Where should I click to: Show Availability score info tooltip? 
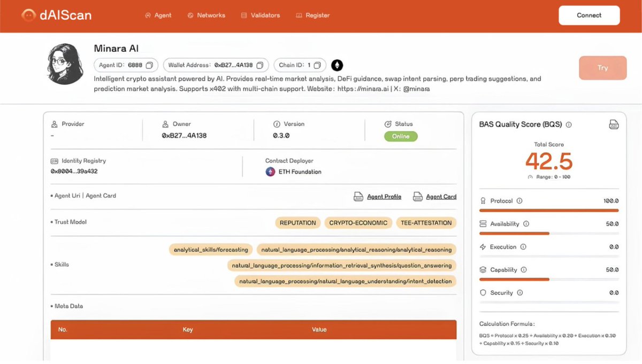(x=526, y=224)
